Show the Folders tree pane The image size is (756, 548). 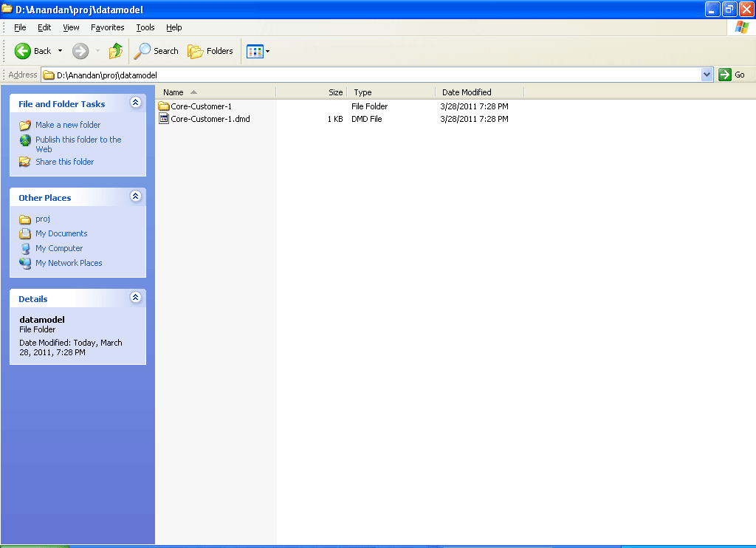coord(210,51)
